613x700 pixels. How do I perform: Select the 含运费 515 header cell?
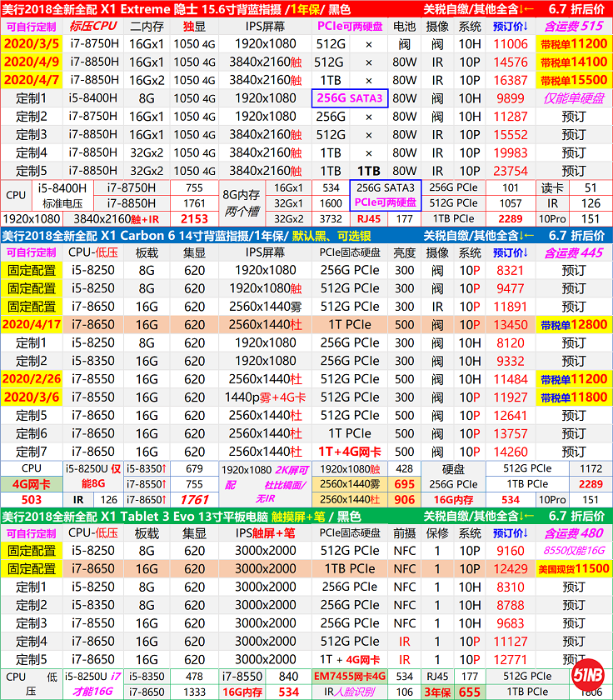point(574,26)
